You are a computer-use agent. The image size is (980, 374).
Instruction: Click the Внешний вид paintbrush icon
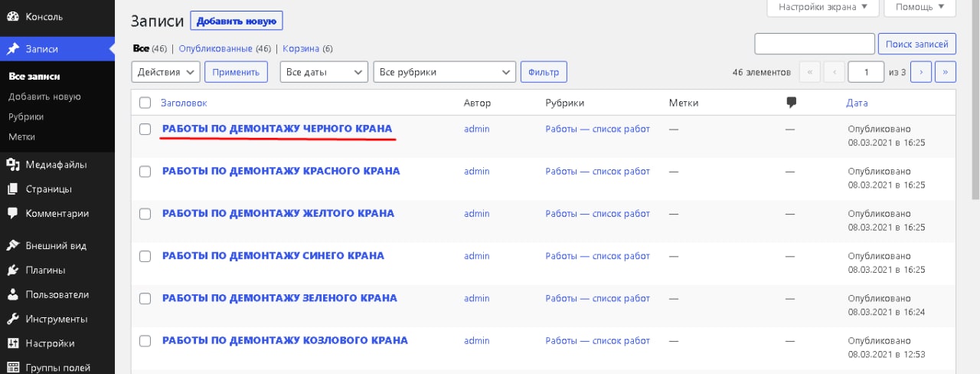[13, 245]
